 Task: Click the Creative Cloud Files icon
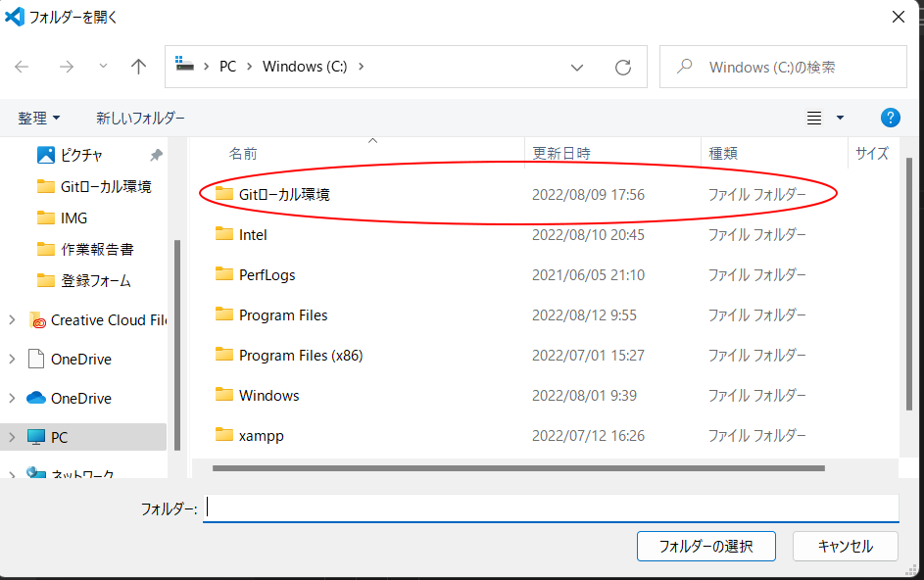point(38,320)
